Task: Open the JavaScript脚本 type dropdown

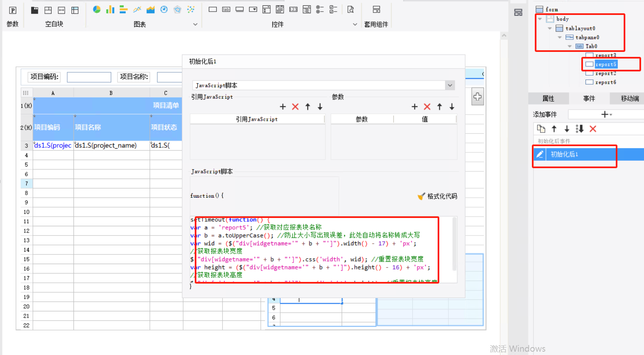Action: (x=450, y=85)
